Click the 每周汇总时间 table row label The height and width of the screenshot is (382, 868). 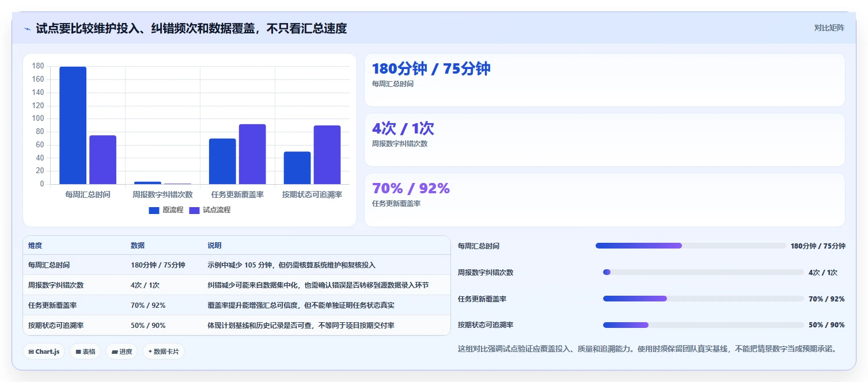pyautogui.click(x=49, y=265)
